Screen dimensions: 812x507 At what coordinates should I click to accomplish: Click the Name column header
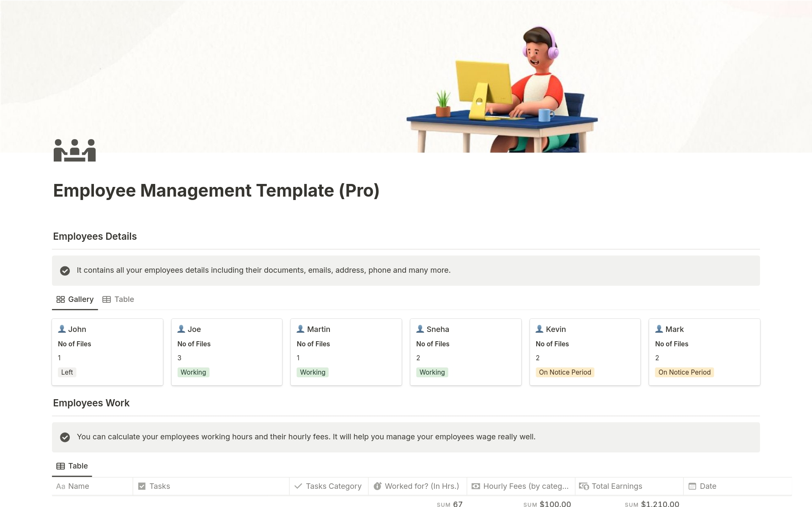coord(79,486)
